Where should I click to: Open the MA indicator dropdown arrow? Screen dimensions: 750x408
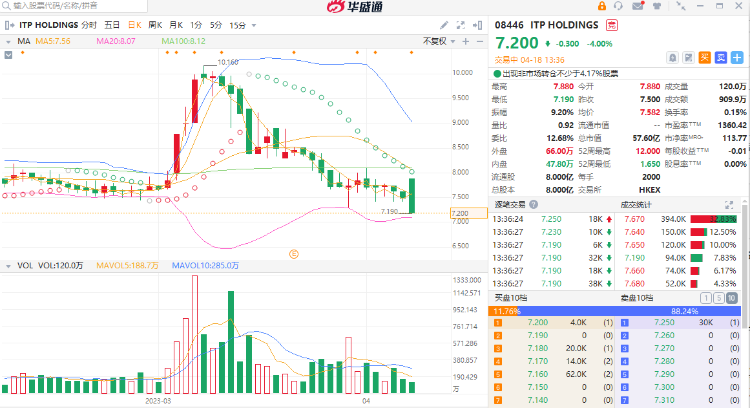coord(8,42)
